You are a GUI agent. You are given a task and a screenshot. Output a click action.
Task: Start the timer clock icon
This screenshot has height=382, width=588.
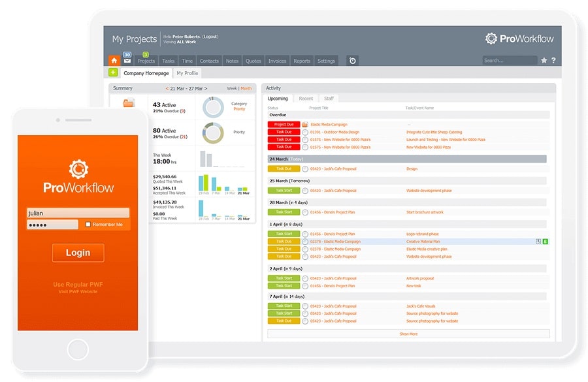[x=353, y=61]
